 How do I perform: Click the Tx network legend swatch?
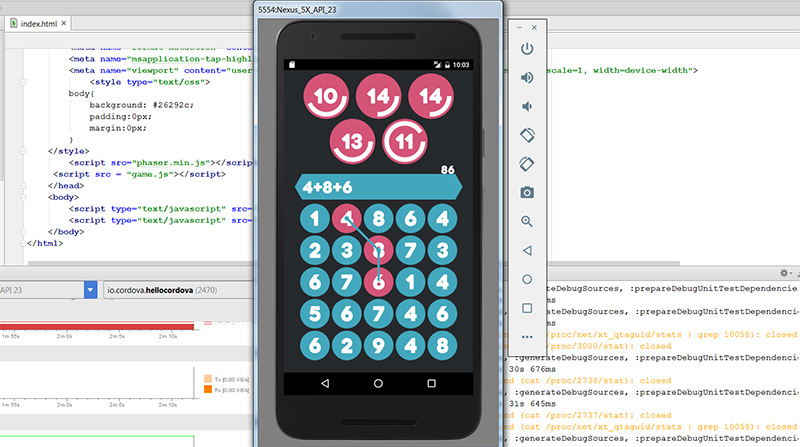[208, 379]
